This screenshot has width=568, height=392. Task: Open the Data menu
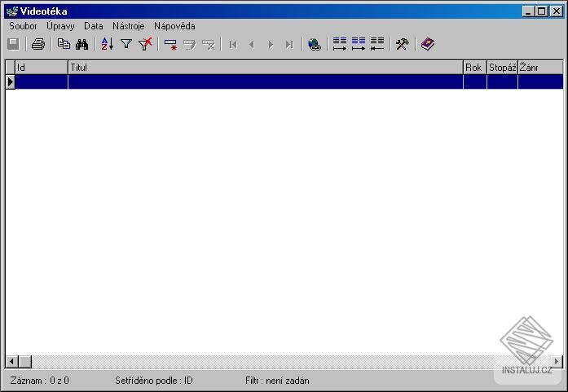(94, 26)
